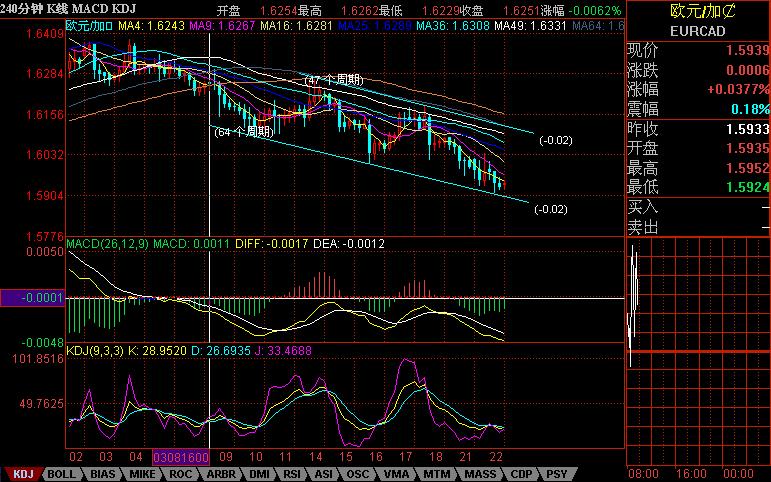Viewport: 771px width, 482px height.
Task: Click the EURCAD symbol code
Action: tap(698, 31)
